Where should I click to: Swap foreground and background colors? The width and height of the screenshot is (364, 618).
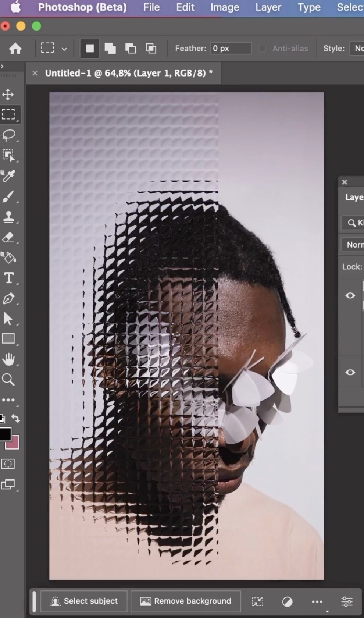coord(15,418)
